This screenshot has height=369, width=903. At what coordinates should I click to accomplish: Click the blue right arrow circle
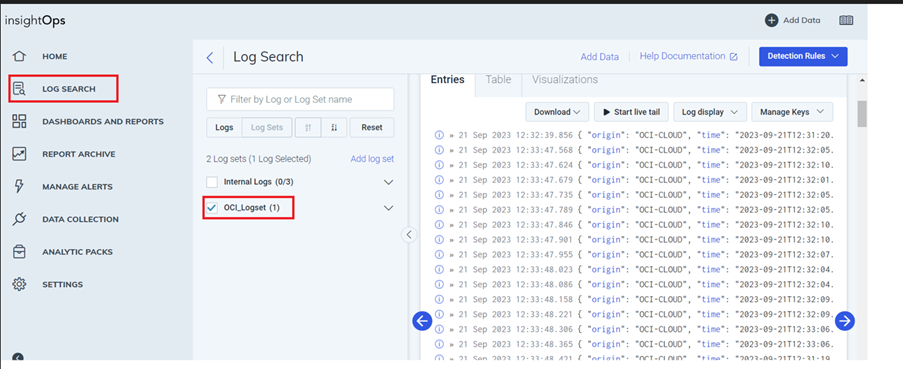pyautogui.click(x=845, y=321)
